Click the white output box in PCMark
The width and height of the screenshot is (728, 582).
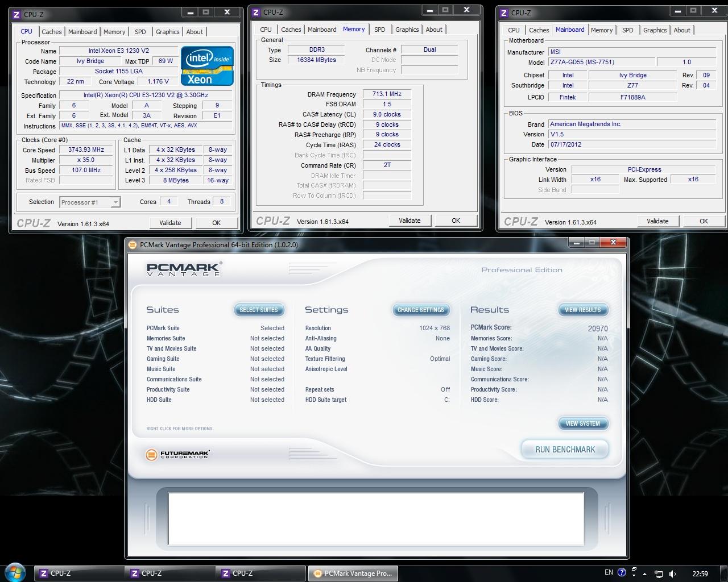click(376, 519)
